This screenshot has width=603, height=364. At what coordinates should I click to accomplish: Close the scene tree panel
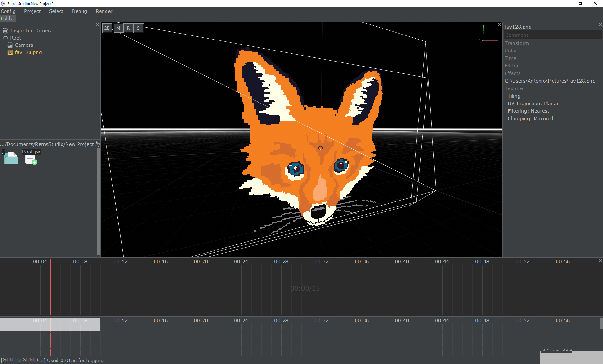tap(97, 24)
